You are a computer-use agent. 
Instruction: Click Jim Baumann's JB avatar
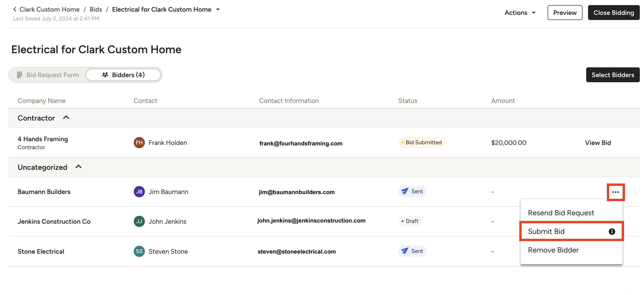pyautogui.click(x=139, y=192)
